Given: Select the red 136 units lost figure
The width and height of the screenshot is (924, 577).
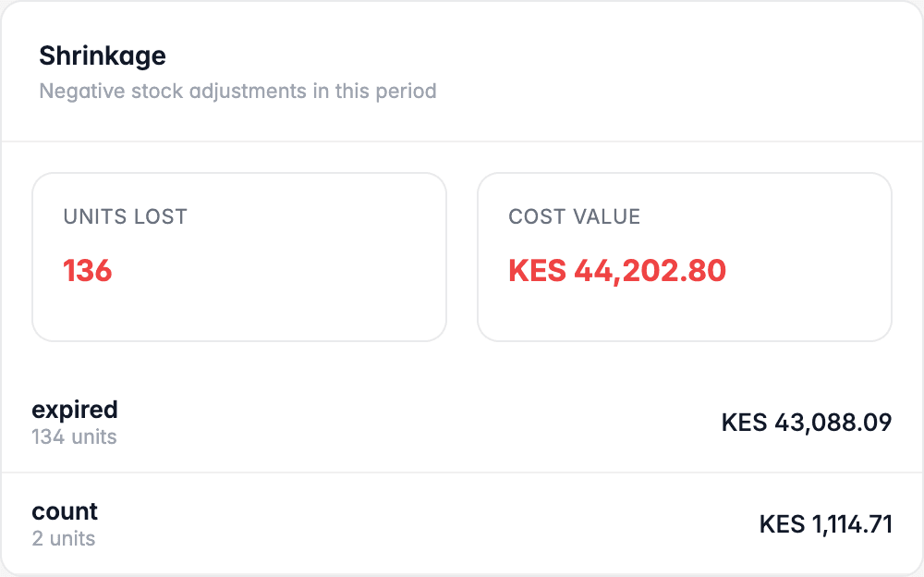Looking at the screenshot, I should tap(87, 271).
